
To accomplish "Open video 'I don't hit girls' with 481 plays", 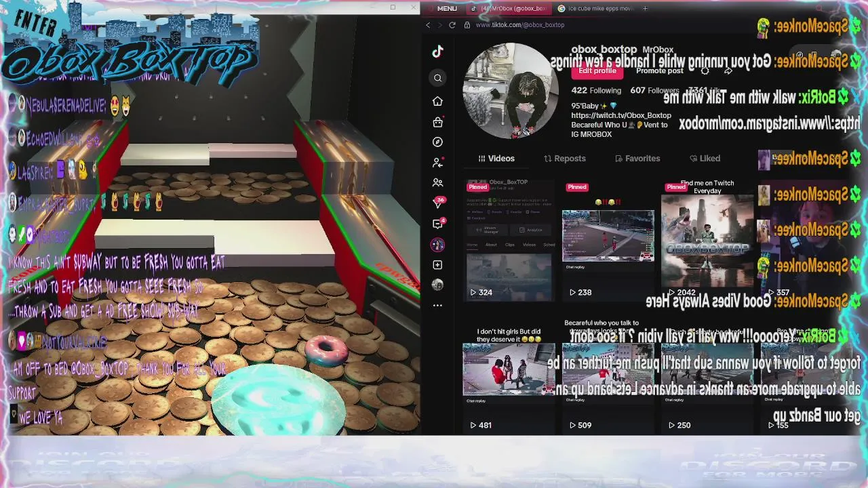I will [x=509, y=378].
